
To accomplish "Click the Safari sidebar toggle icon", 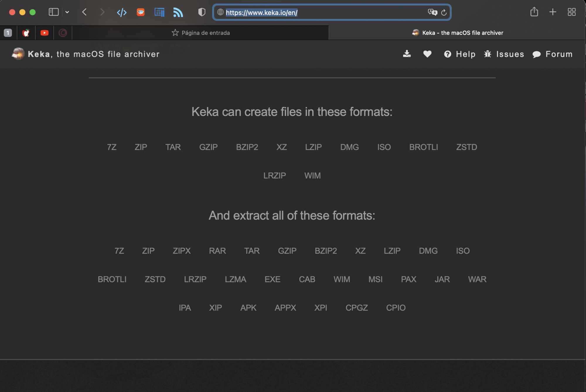I will point(54,12).
